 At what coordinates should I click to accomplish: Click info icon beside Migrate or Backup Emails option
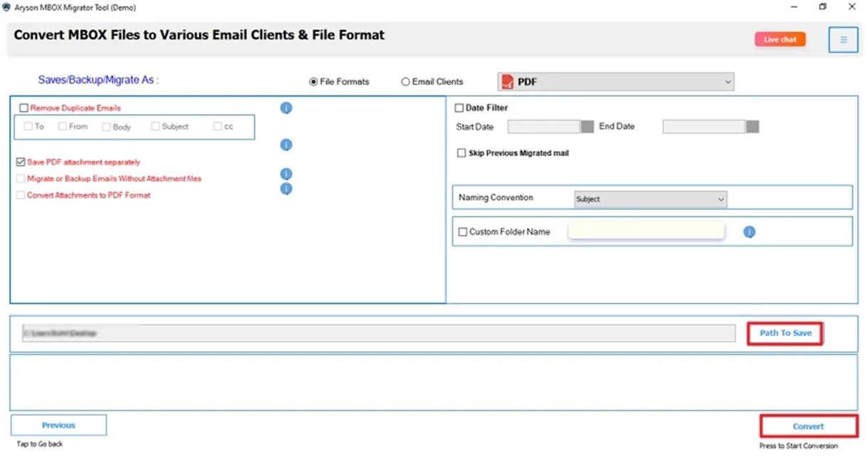pyautogui.click(x=286, y=174)
